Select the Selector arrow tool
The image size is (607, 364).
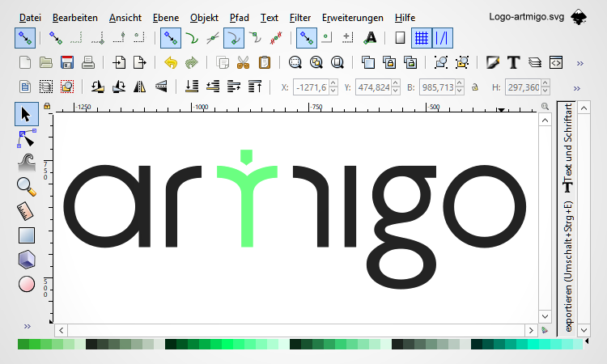coord(27,114)
